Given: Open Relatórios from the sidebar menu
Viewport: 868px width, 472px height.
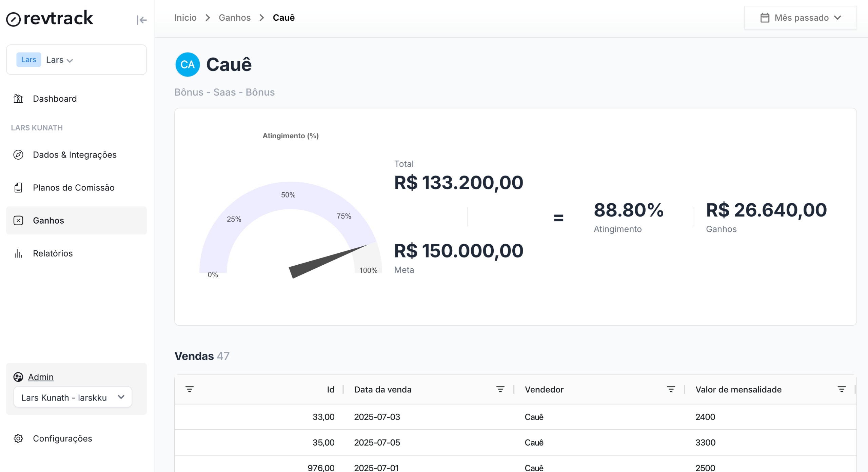Looking at the screenshot, I should [x=53, y=253].
